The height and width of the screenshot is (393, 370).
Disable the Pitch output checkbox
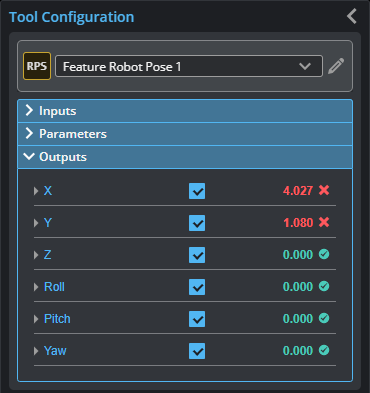point(197,319)
